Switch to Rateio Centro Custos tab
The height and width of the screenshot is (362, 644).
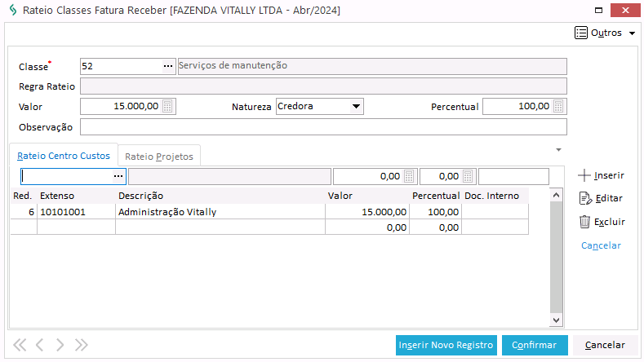64,156
